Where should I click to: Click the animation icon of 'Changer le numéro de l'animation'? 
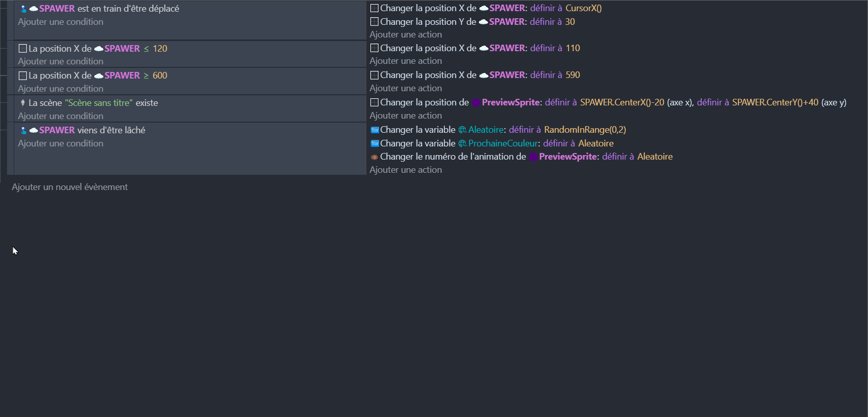(374, 157)
